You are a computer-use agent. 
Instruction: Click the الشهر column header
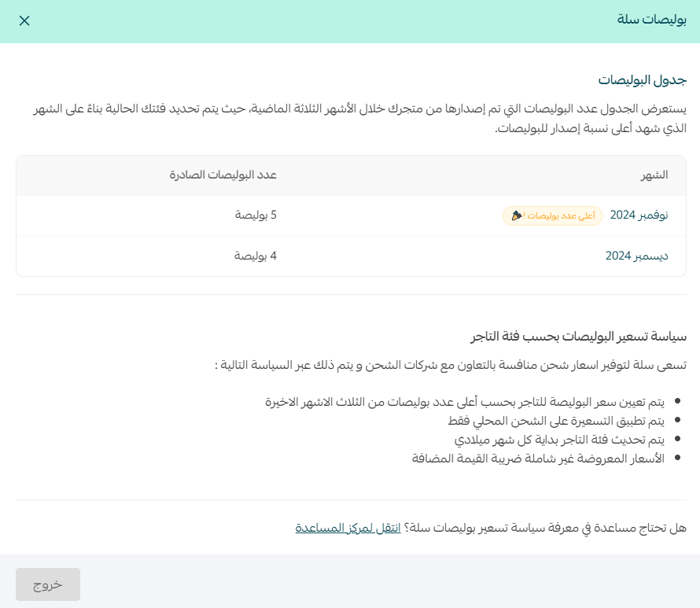tap(654, 175)
